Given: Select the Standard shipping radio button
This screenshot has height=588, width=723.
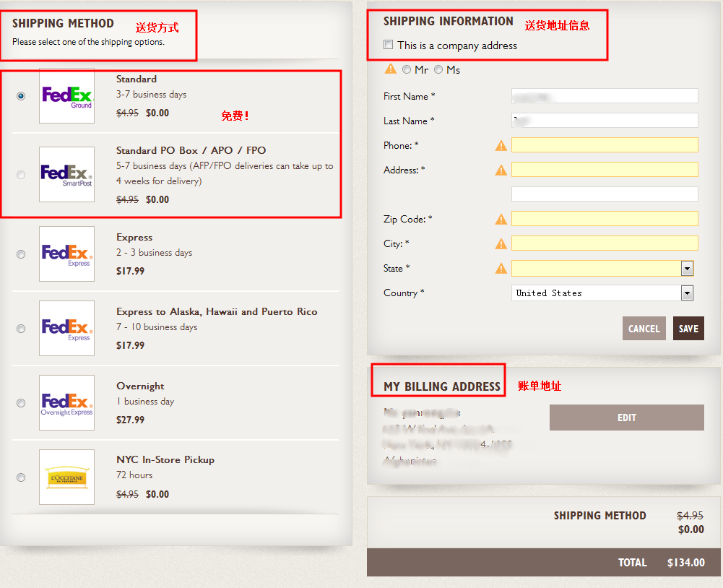Looking at the screenshot, I should tap(21, 96).
